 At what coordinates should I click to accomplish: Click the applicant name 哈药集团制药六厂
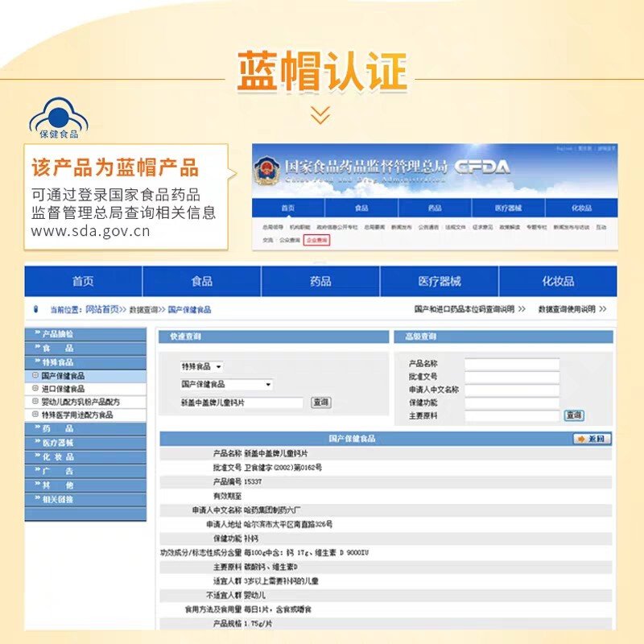[272, 510]
